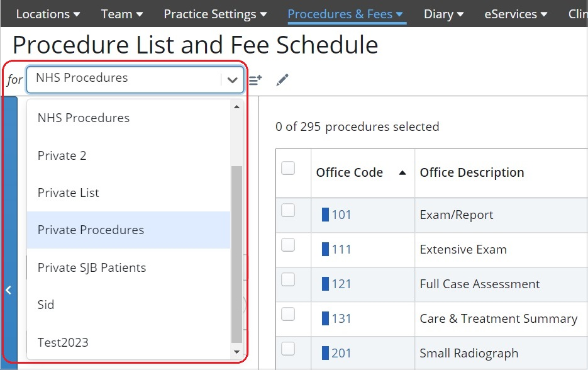
Task: Collapse the NHS Procedures dropdown chevron
Action: (232, 80)
